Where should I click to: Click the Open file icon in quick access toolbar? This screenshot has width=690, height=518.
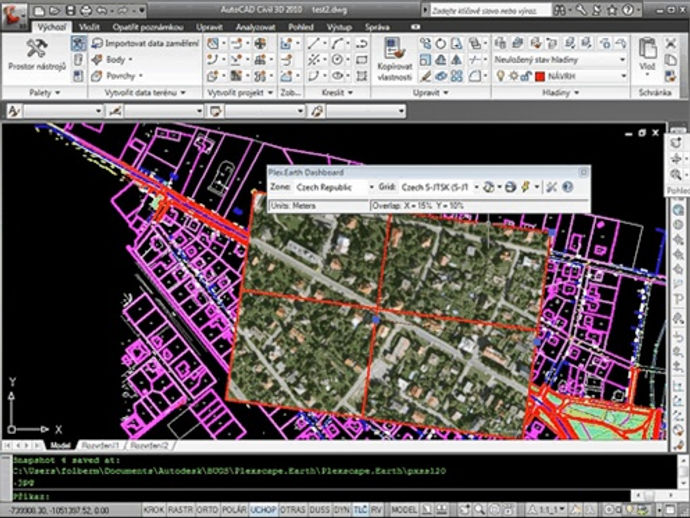(54, 10)
